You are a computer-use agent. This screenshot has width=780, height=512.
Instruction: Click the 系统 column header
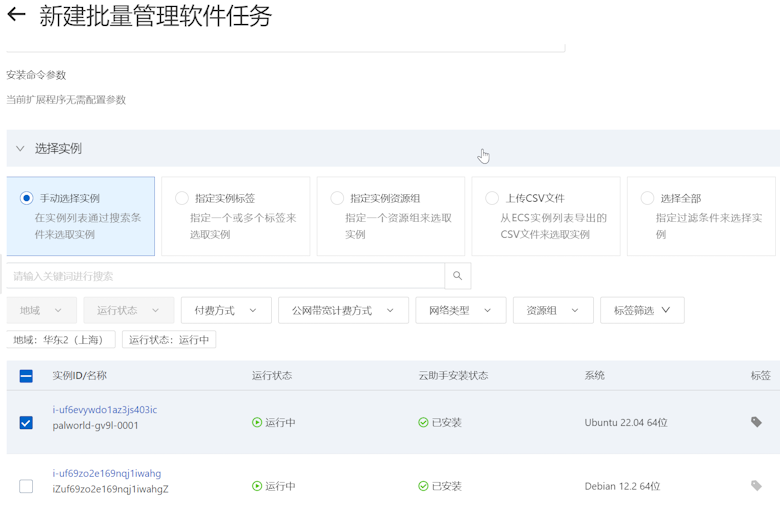tap(594, 376)
